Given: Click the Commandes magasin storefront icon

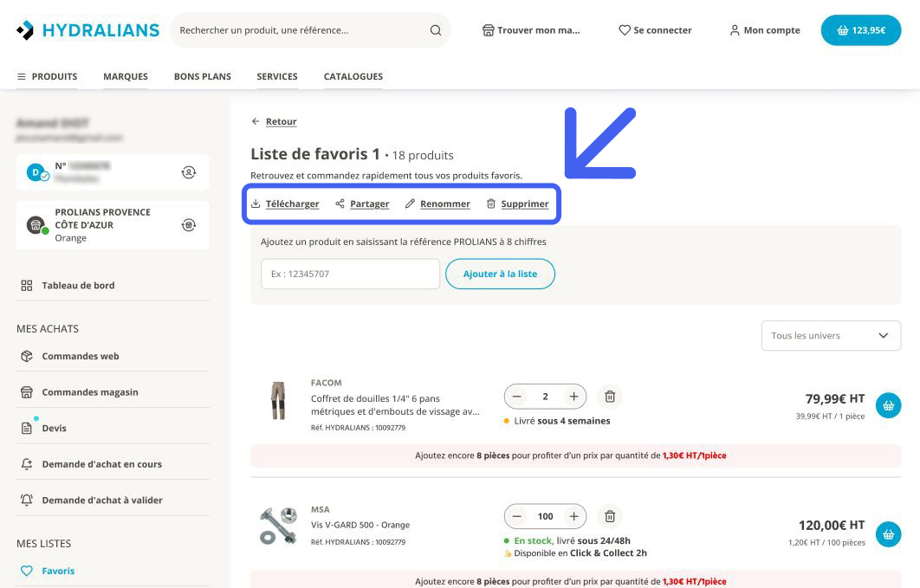Looking at the screenshot, I should [x=26, y=392].
